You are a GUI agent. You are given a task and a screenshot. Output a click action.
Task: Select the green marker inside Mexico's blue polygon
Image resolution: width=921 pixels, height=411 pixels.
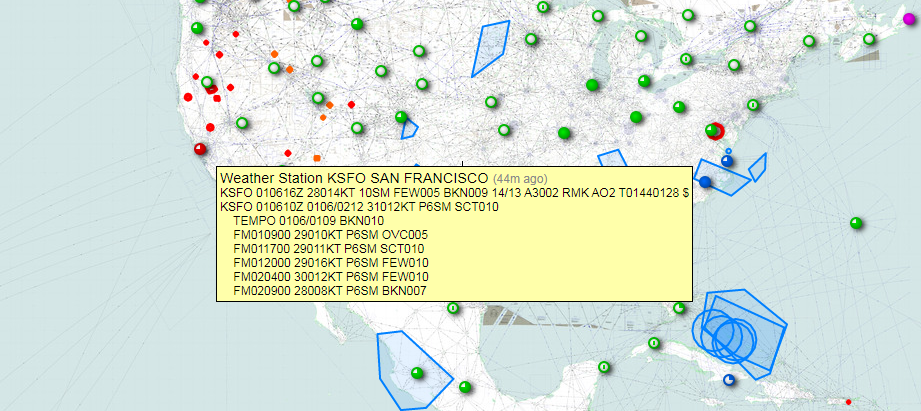[417, 373]
